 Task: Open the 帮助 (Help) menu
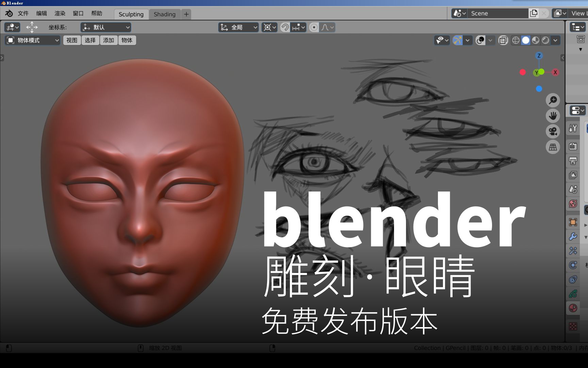coord(97,13)
